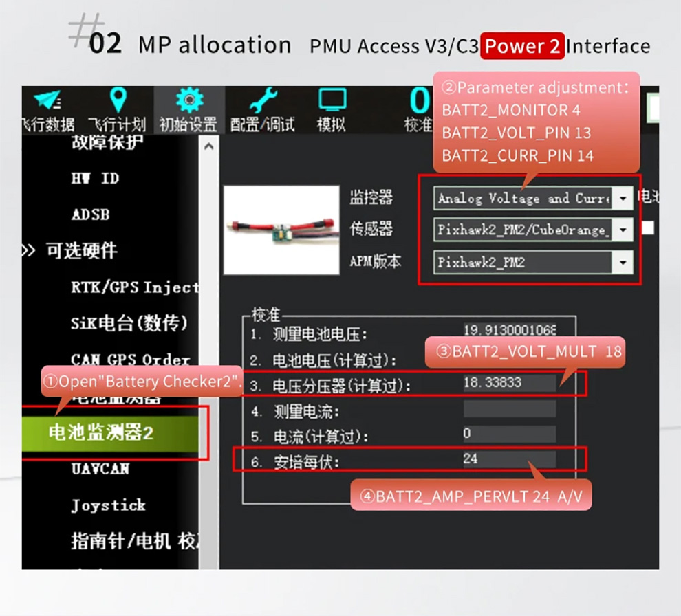
Task: Click the measured battery voltage field
Action: coord(509,331)
